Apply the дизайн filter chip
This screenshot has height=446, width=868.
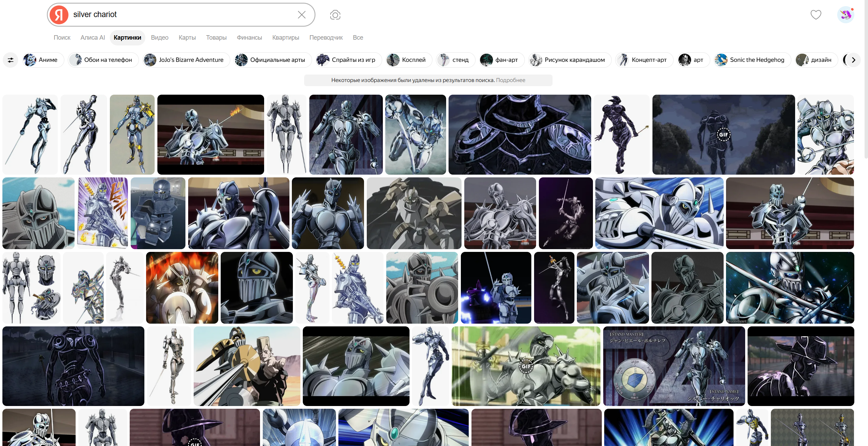point(817,60)
